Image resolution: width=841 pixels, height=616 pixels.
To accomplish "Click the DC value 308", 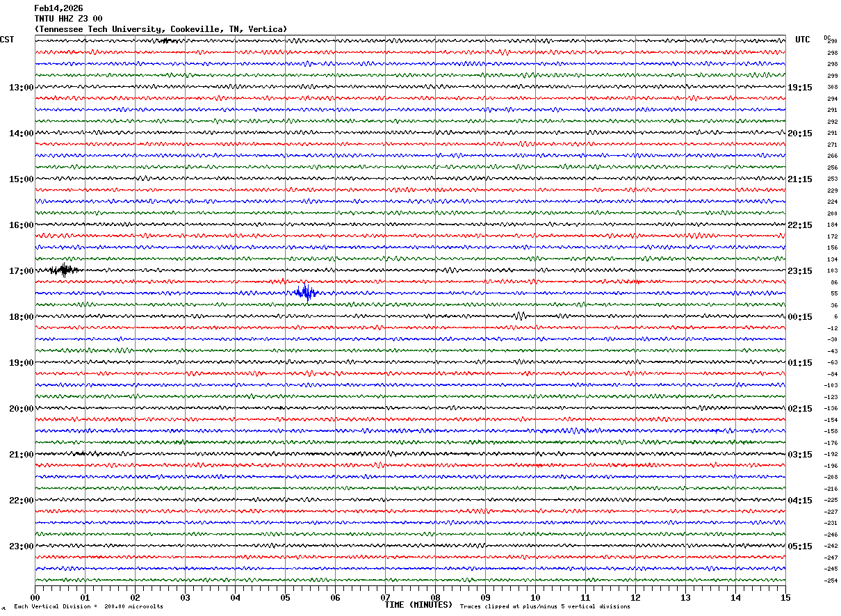I will point(832,88).
